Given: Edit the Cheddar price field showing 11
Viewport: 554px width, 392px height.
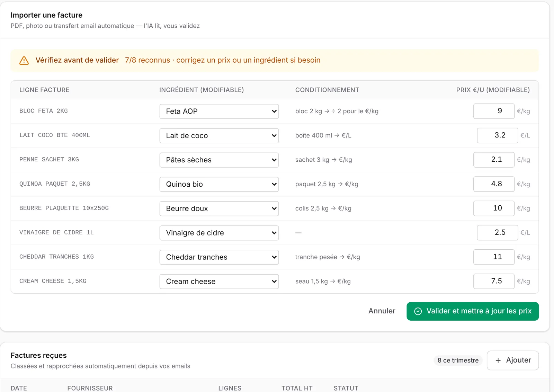Looking at the screenshot, I should [x=494, y=257].
